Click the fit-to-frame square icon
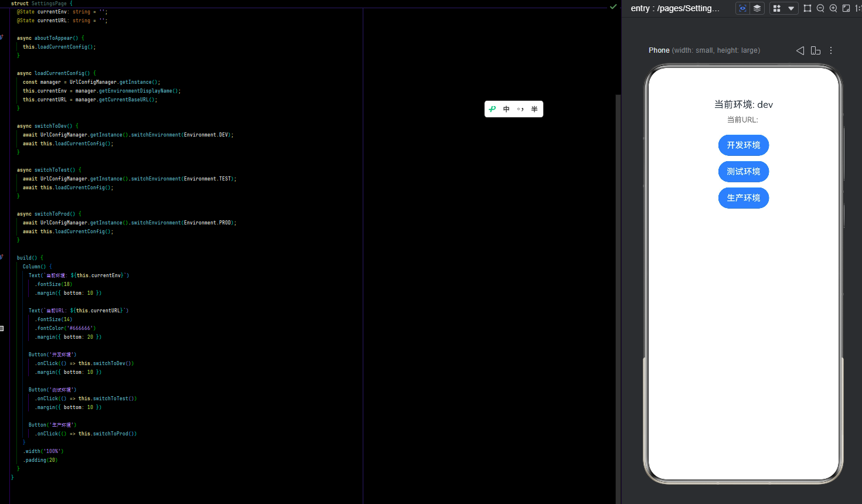Screen dimensions: 862x504 (x=808, y=8)
